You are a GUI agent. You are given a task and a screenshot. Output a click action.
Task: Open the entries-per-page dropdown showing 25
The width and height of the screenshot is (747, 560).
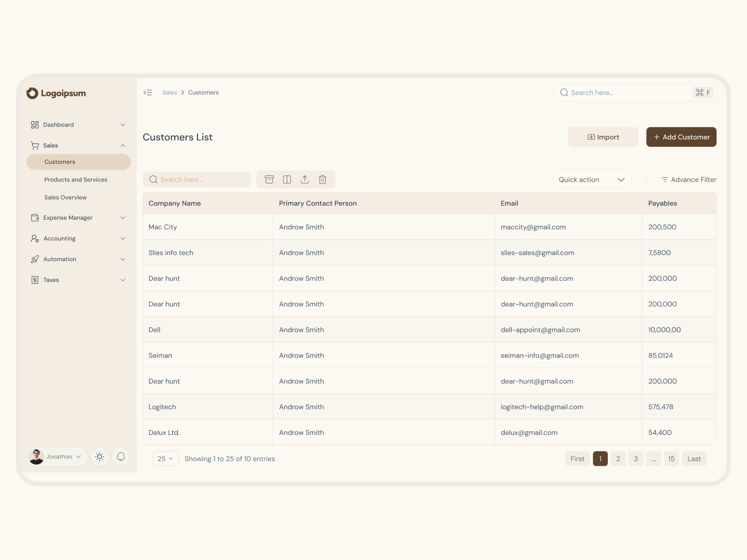(165, 459)
